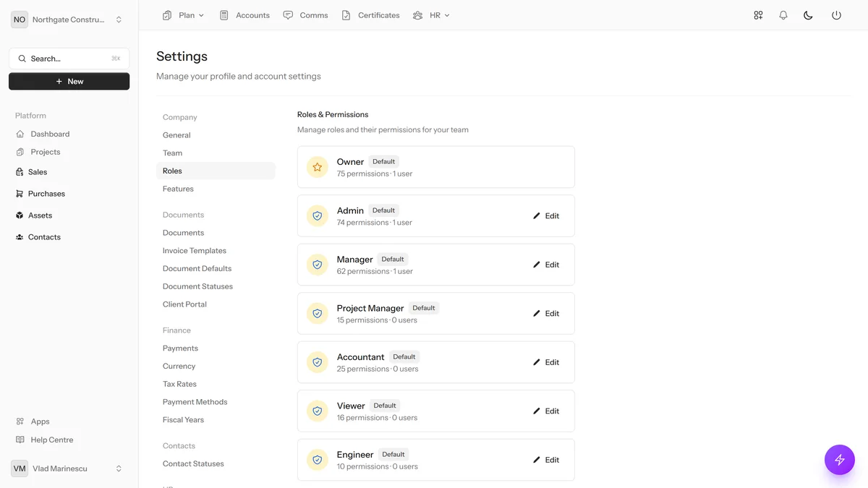
Task: Open Vlad Marinescu user menu
Action: coord(69,468)
